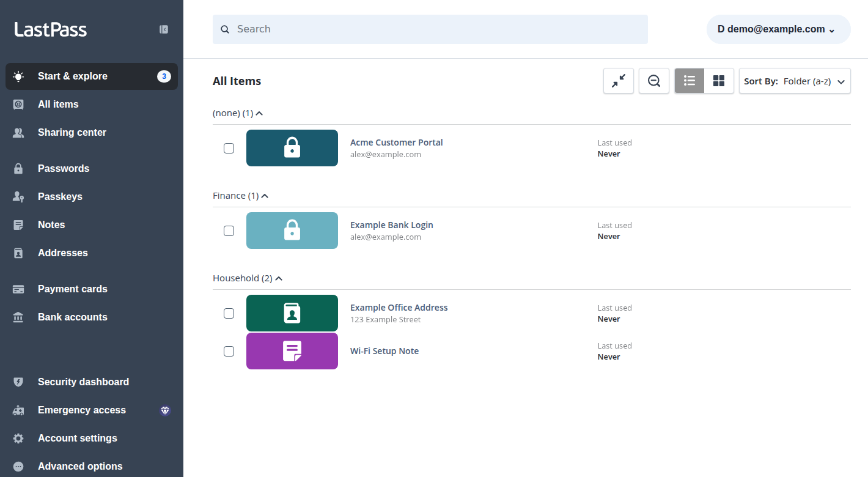Click the lightbulb icon for Start & explore
Viewport: 868px width, 477px height.
tap(18, 76)
